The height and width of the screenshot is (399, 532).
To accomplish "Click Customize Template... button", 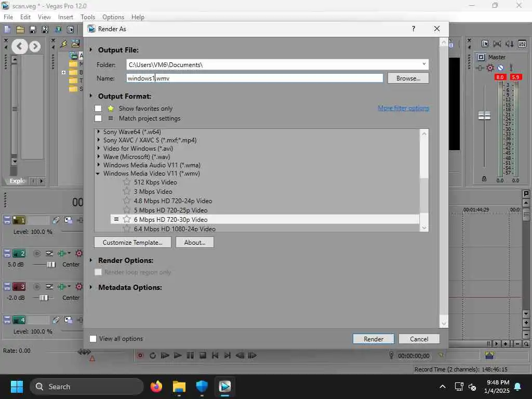I will coord(132,243).
